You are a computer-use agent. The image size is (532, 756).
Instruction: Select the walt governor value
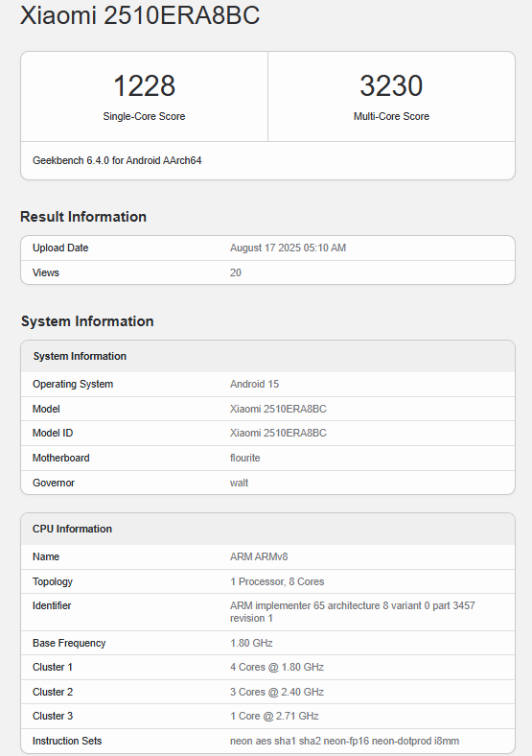[x=239, y=484]
